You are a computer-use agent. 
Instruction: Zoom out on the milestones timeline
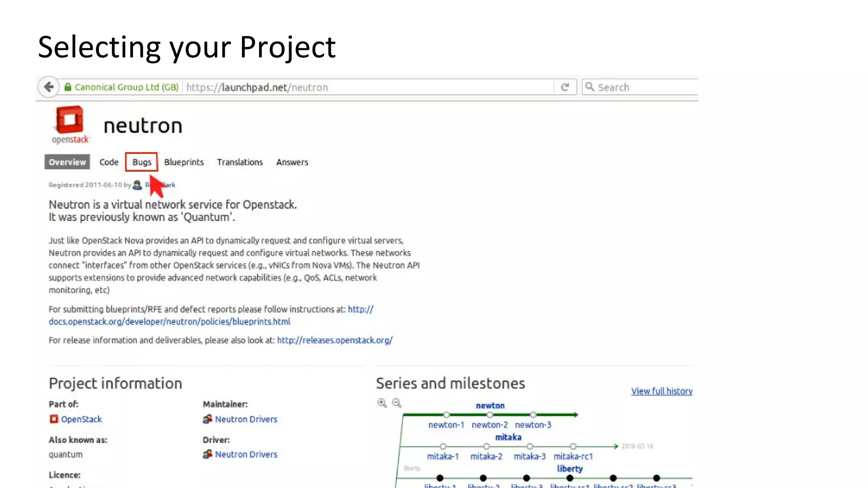(x=397, y=403)
